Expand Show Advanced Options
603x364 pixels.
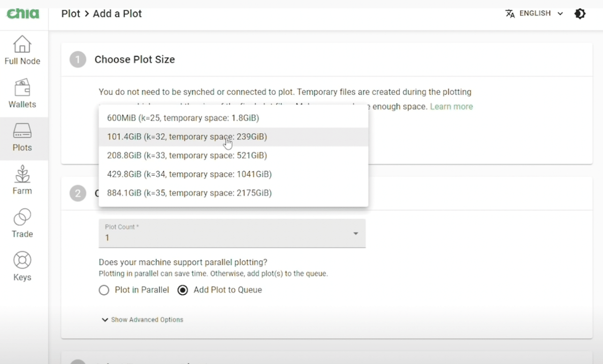pyautogui.click(x=143, y=320)
